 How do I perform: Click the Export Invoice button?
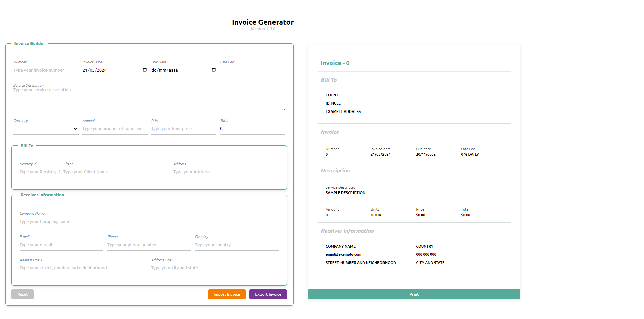268,294
